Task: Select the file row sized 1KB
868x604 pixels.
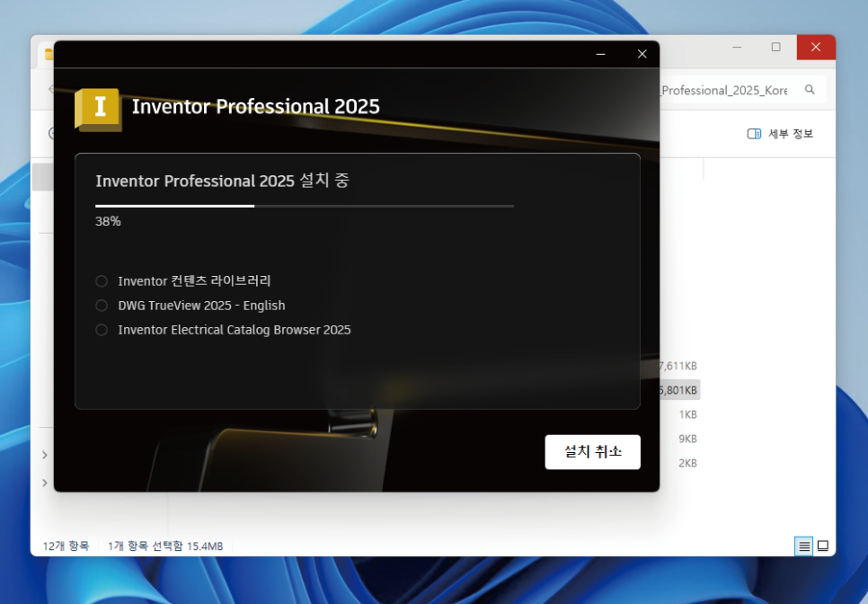Action: pos(687,414)
